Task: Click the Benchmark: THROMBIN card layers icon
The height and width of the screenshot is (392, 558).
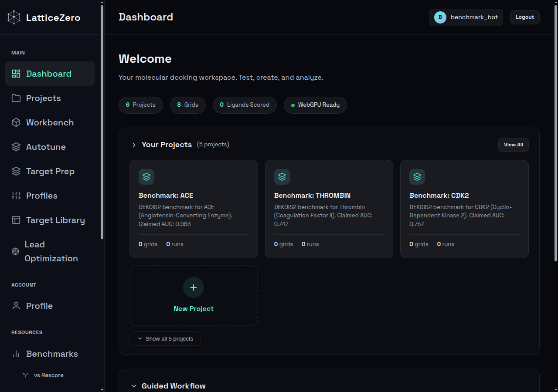Action: [282, 177]
